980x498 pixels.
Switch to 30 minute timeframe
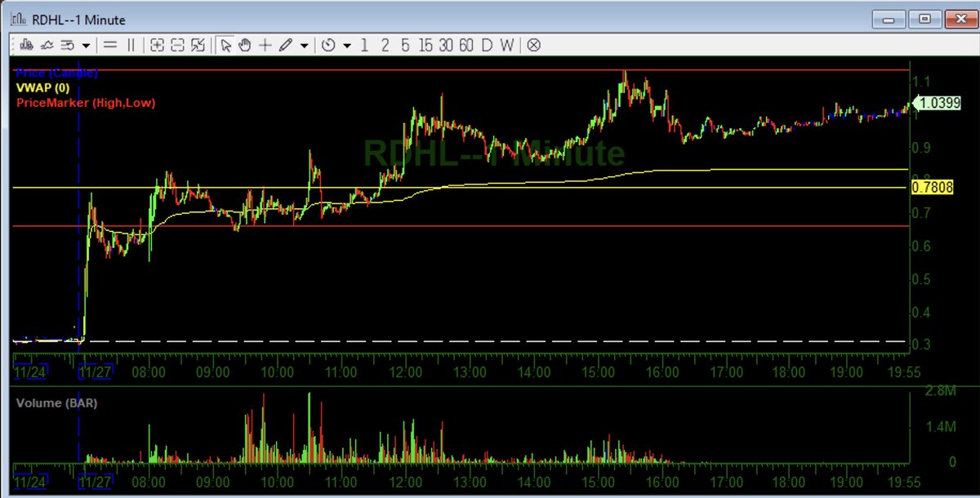coord(446,45)
